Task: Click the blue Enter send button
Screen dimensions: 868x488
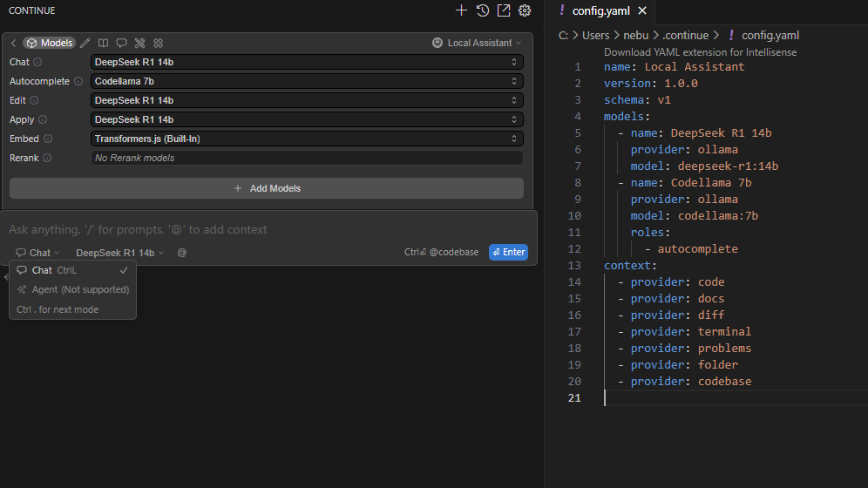Action: [x=508, y=253]
